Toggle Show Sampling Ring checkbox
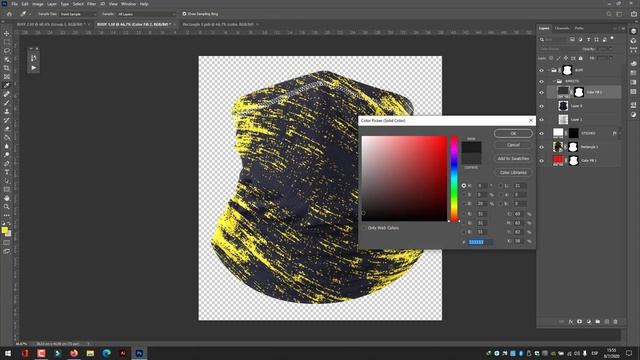 pyautogui.click(x=184, y=14)
